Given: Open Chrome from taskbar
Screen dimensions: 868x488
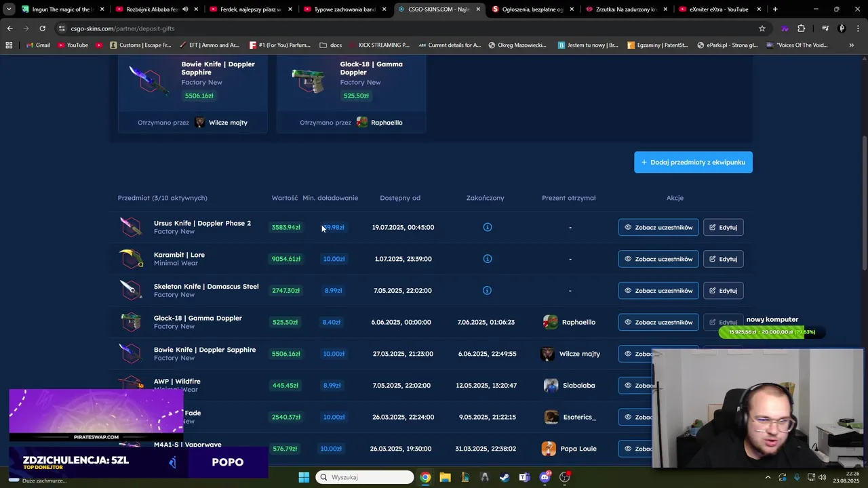Looking at the screenshot, I should (x=425, y=477).
